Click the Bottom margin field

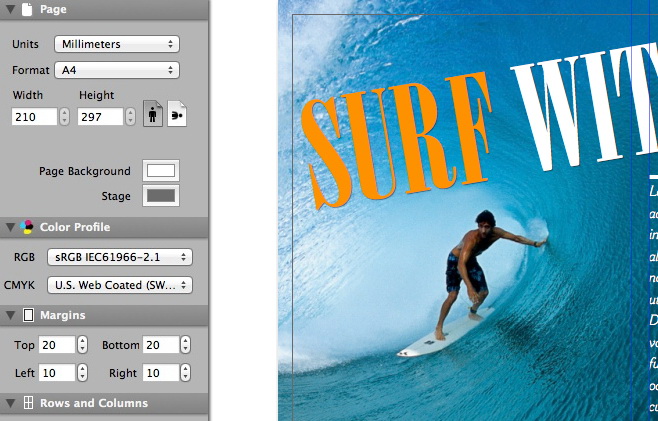click(x=161, y=345)
